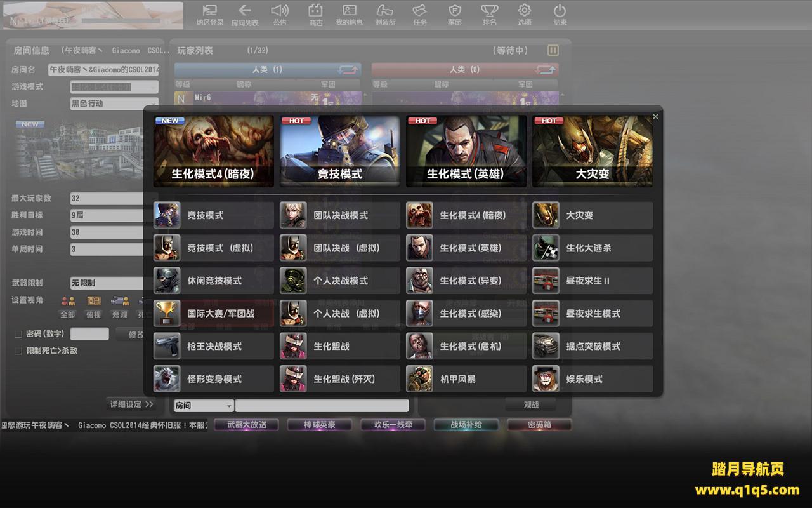
Task: Select 团队决战模式 from the mode list
Action: (x=340, y=215)
